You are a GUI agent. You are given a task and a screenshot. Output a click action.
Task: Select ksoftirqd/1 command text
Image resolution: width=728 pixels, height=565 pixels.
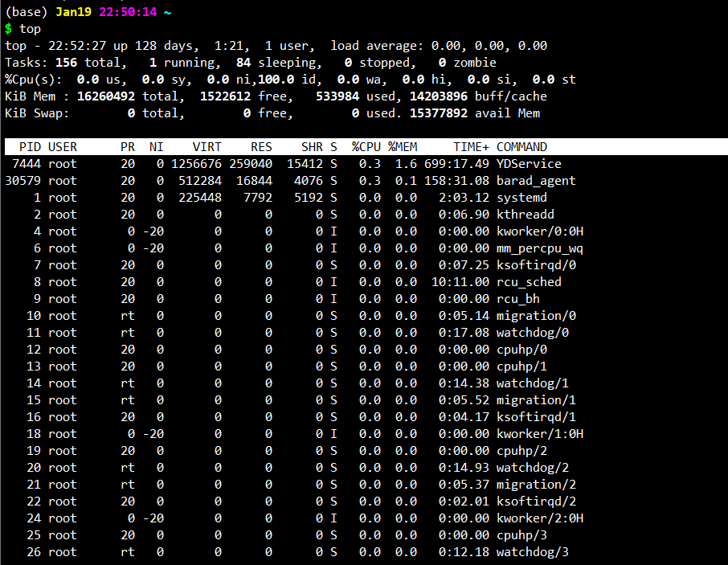pyautogui.click(x=536, y=417)
